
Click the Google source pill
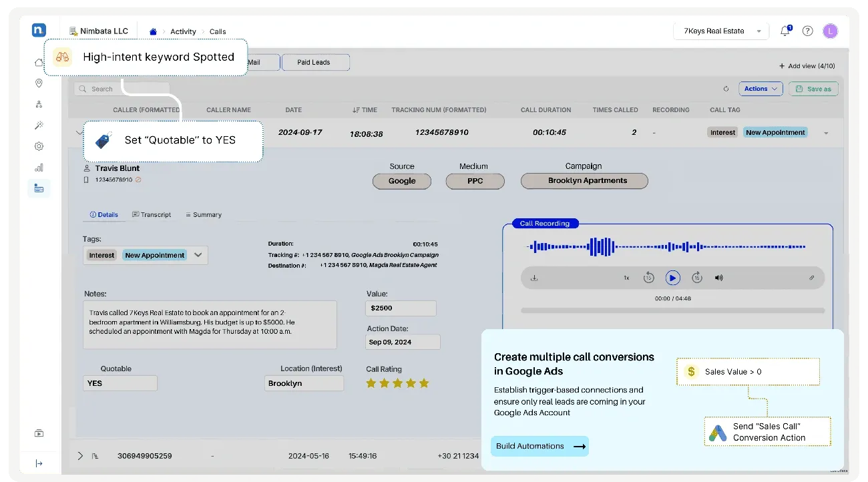(402, 181)
